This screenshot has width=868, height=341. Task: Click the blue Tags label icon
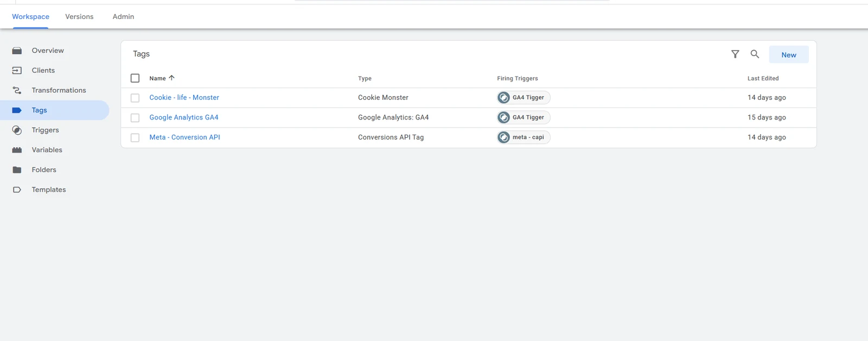point(17,110)
